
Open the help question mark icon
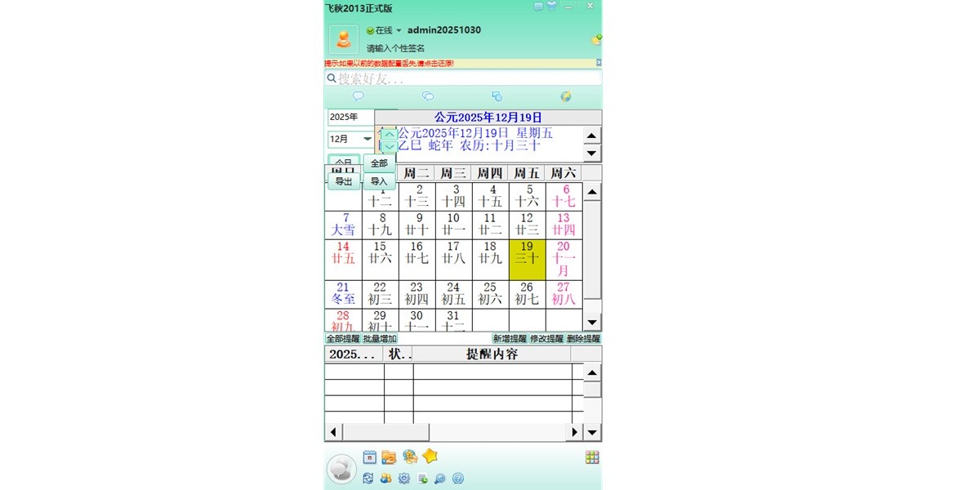pyautogui.click(x=458, y=478)
